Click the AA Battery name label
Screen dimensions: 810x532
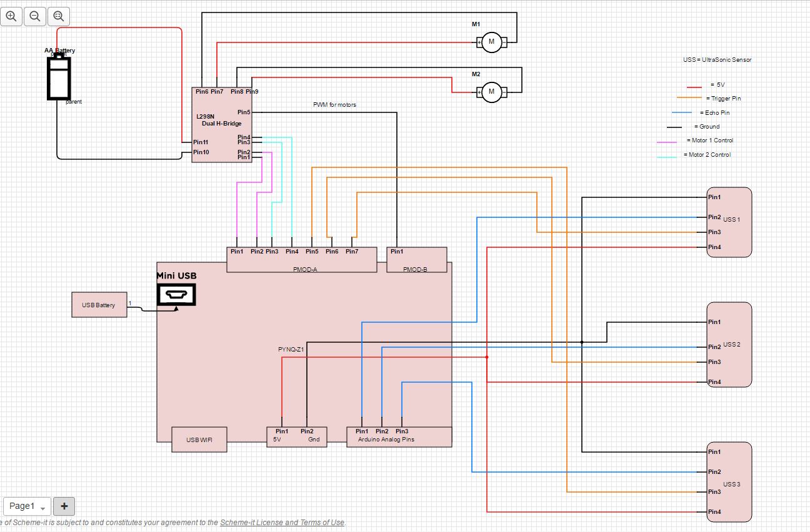pos(60,51)
